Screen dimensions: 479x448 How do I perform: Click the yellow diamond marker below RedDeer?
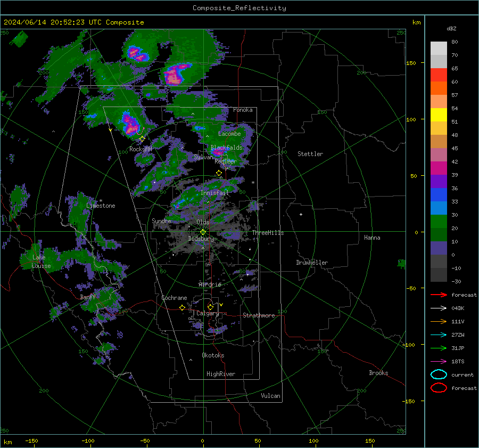pos(219,173)
